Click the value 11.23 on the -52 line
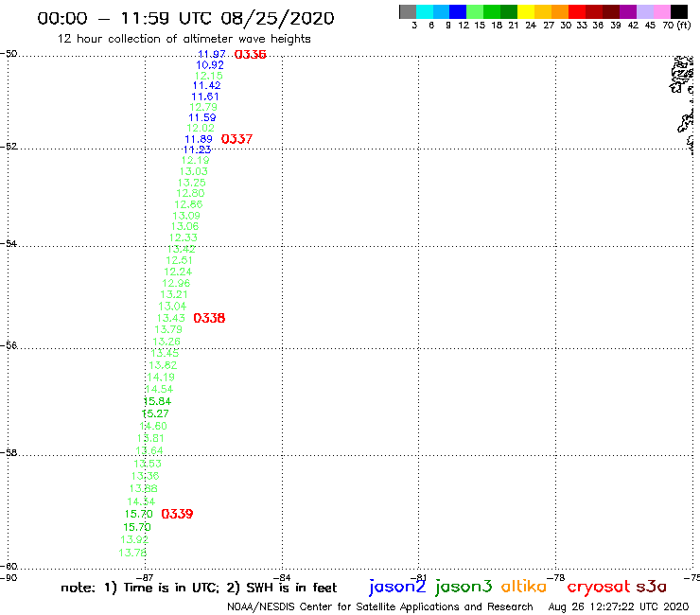This screenshot has height=615, width=700. (x=198, y=149)
